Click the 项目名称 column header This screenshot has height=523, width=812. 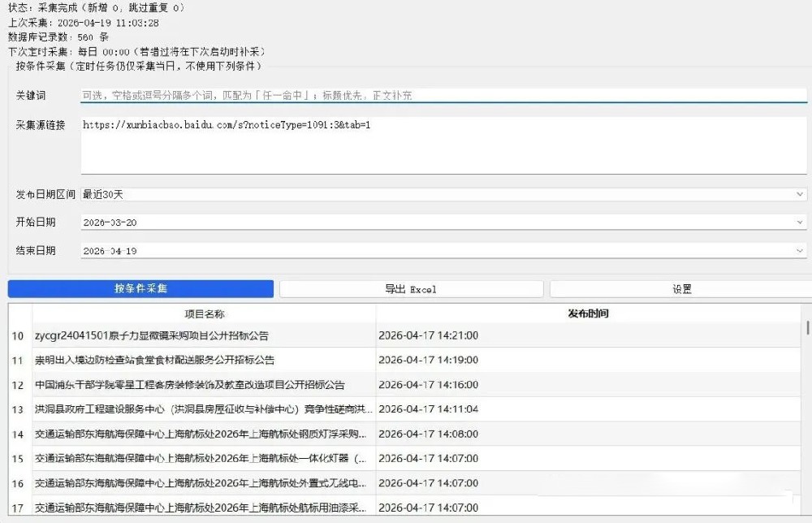point(201,313)
